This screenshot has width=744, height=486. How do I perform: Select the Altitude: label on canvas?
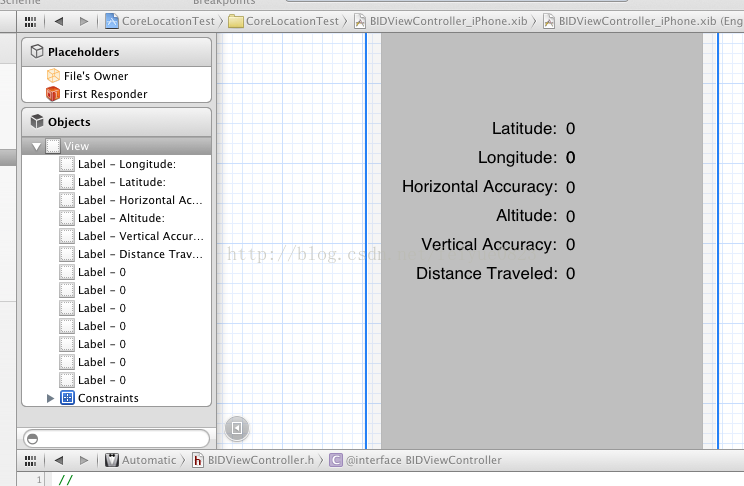point(526,215)
